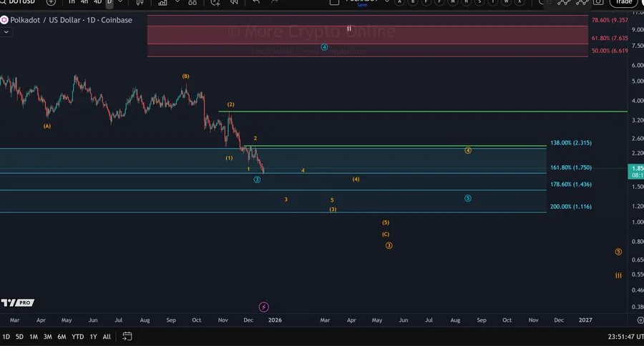Open indicator templates grid icon
The height and width of the screenshot is (346, 644).
coord(192,2)
